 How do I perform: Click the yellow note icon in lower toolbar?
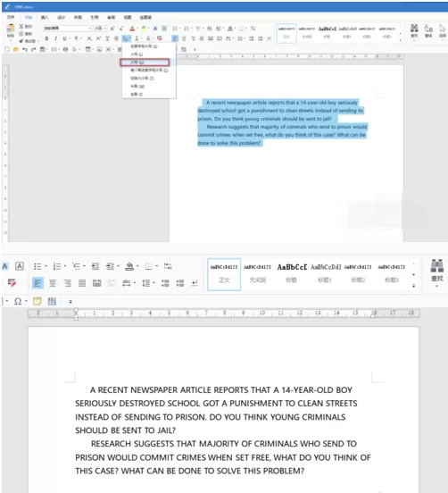37,301
